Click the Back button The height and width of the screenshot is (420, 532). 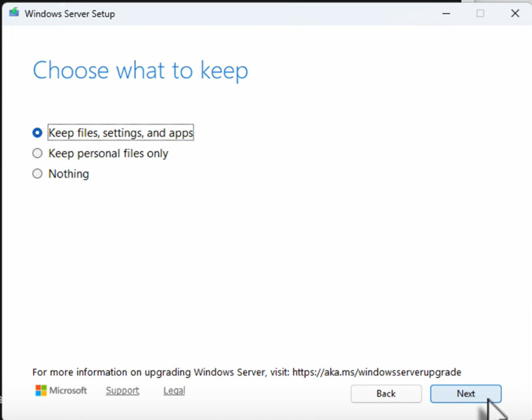tap(386, 393)
